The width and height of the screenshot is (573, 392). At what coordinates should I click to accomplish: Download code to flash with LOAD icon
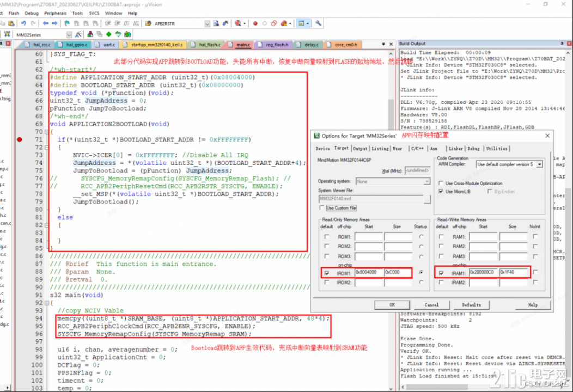point(7,34)
